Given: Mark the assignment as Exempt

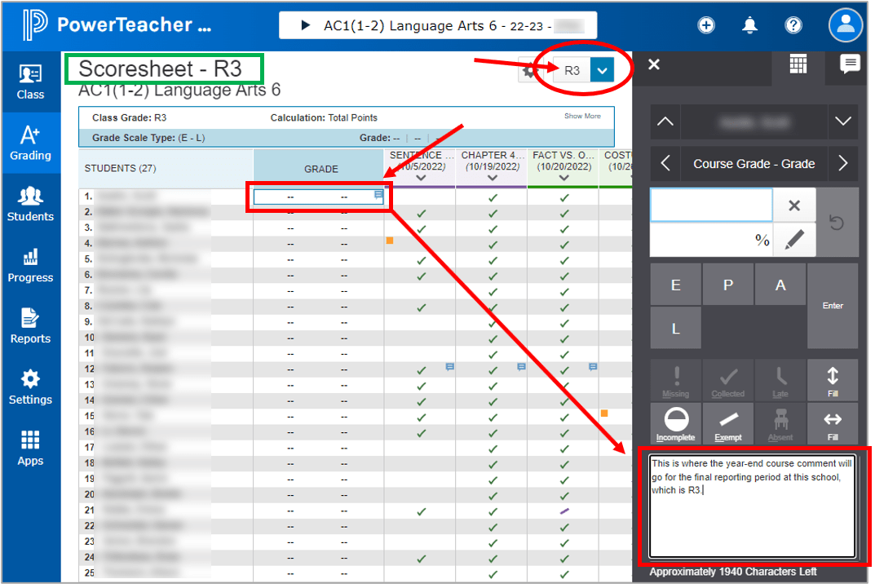Looking at the screenshot, I should [x=728, y=423].
